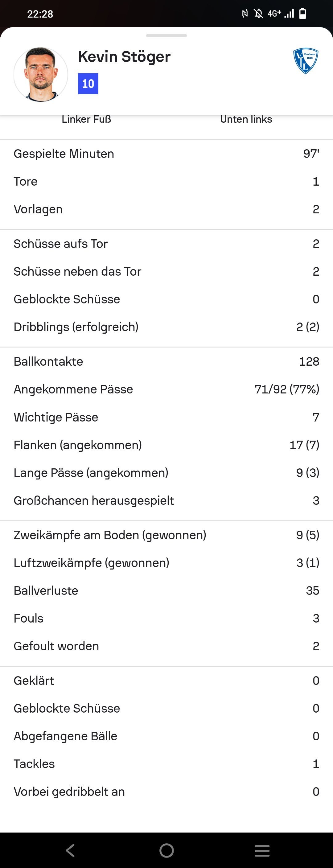This screenshot has width=333, height=868.
Task: Open recent apps with the menu icon
Action: click(262, 850)
